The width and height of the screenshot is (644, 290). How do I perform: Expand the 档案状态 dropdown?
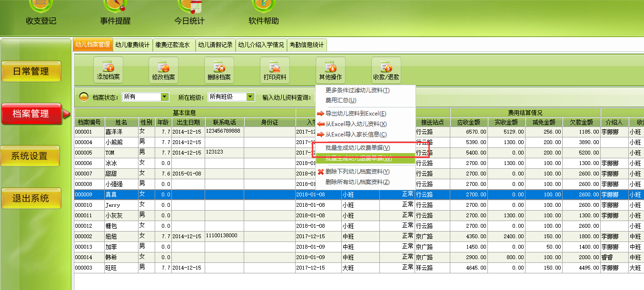(165, 97)
